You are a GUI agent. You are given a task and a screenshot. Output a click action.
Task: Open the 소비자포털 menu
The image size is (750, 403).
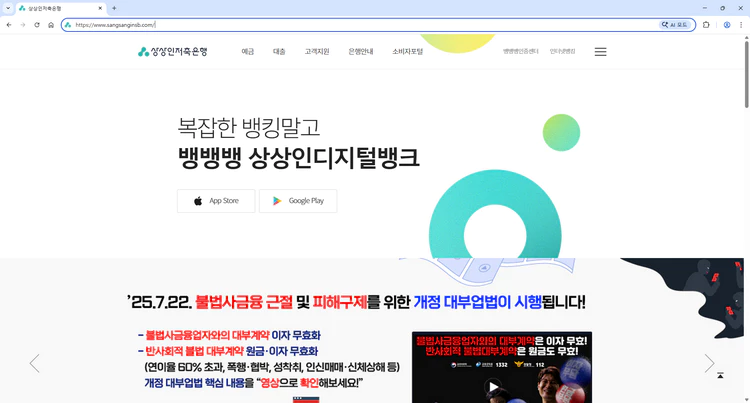(408, 52)
